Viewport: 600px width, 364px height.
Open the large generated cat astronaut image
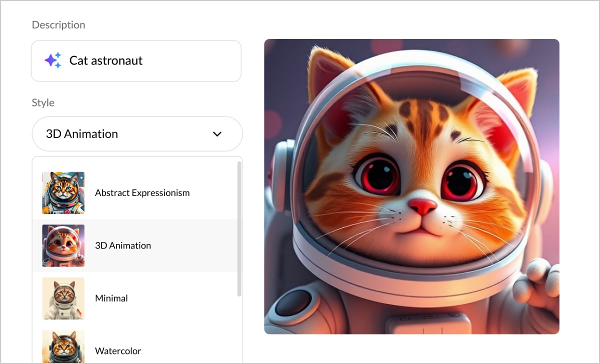[411, 186]
